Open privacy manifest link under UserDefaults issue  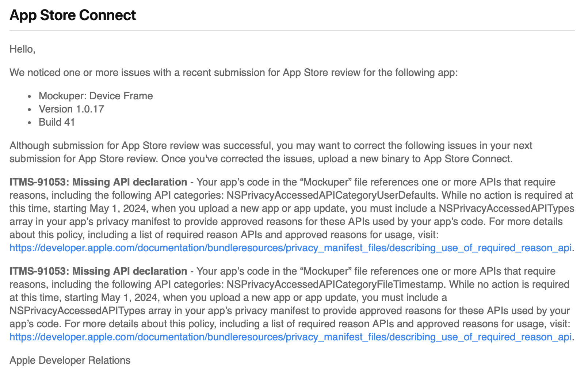[x=290, y=248]
